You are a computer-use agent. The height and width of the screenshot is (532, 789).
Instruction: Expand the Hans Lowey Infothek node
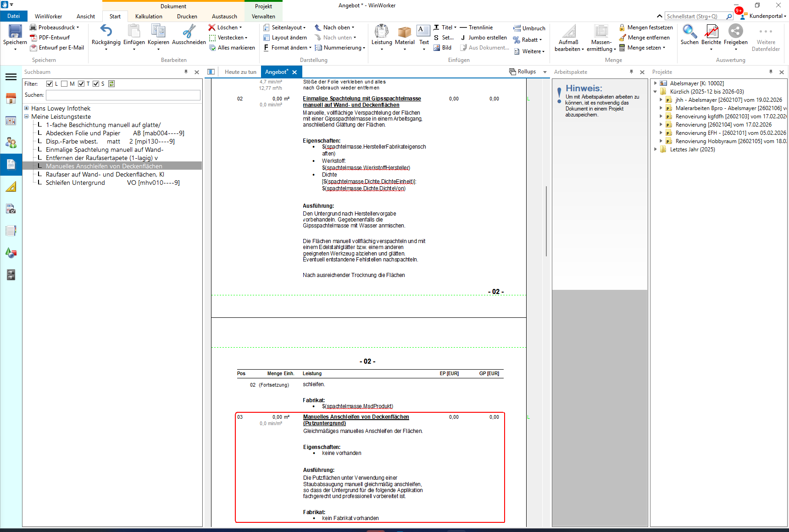pos(27,108)
